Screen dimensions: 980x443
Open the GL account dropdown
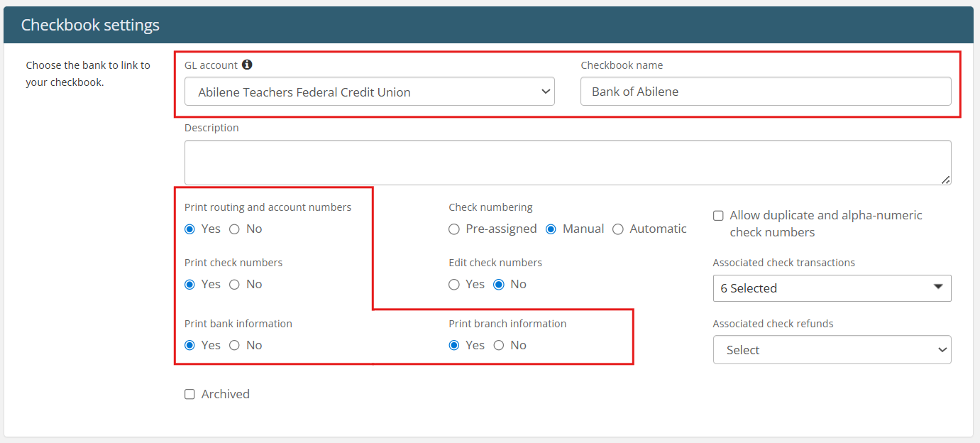click(370, 92)
